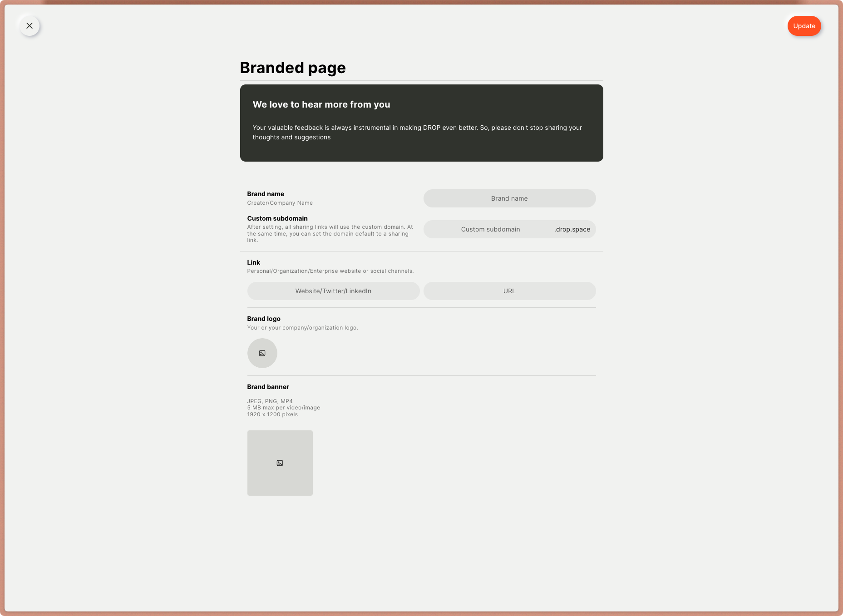Close the Branded page dialog
The width and height of the screenshot is (843, 616).
[x=30, y=26]
